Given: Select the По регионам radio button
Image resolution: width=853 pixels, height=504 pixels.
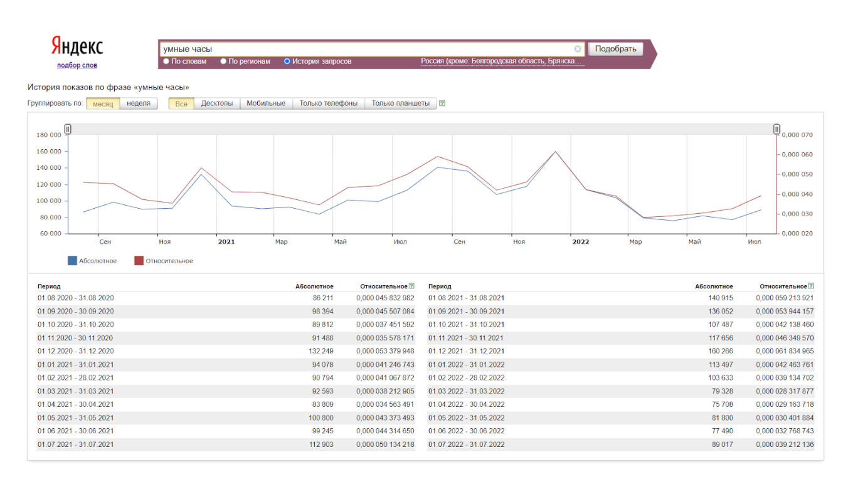Looking at the screenshot, I should 223,61.
